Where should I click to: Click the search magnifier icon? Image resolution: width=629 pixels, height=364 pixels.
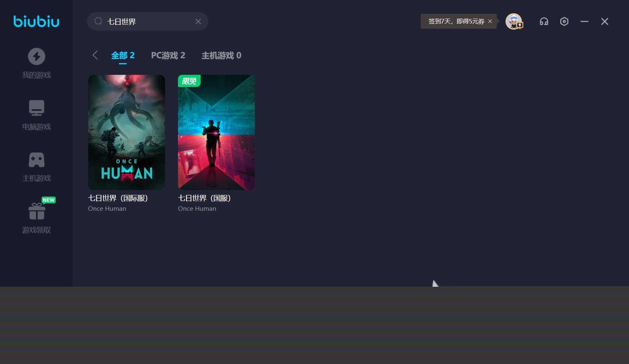click(x=98, y=21)
